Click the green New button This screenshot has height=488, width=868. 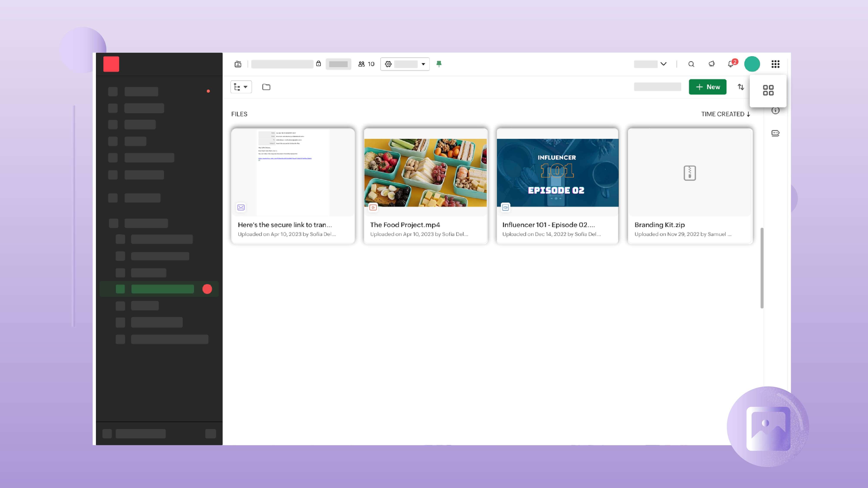tap(707, 87)
